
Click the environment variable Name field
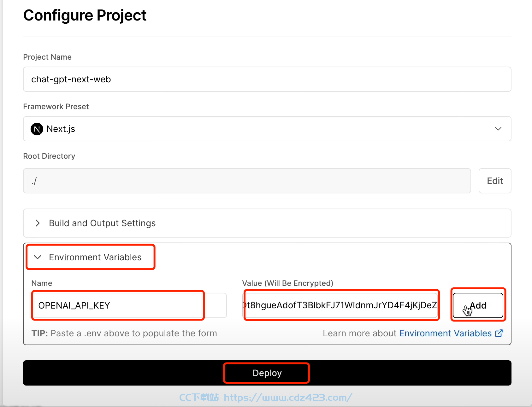pyautogui.click(x=129, y=305)
